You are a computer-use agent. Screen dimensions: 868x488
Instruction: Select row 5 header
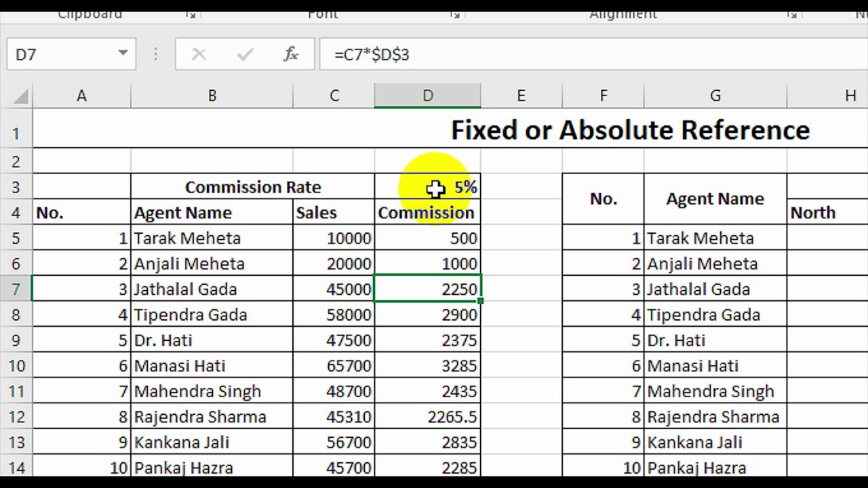pos(16,238)
